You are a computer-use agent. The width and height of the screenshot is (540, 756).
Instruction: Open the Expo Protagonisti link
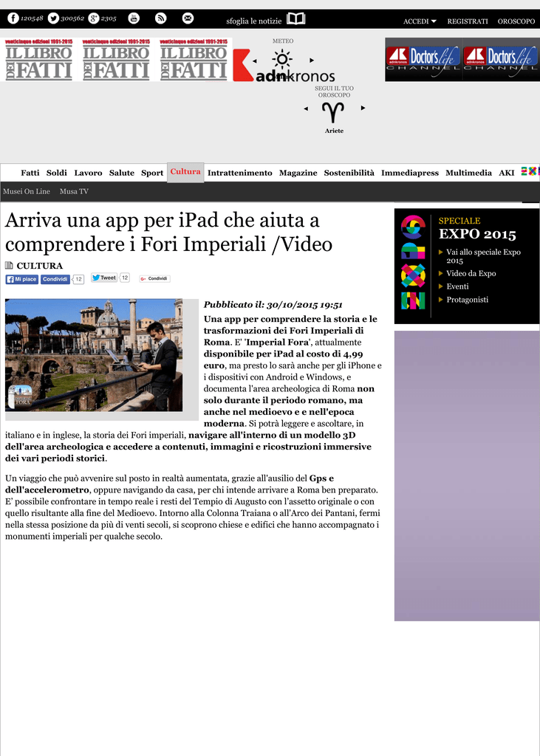pos(467,300)
